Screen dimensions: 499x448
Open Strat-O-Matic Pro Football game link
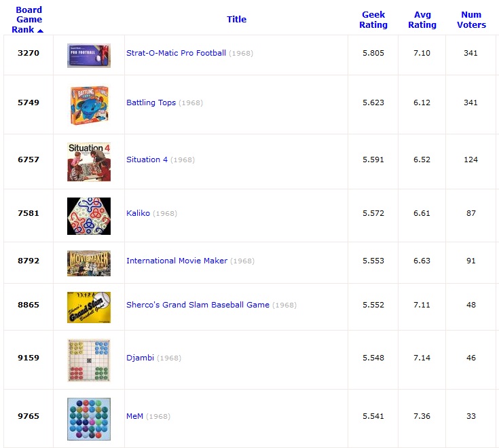click(x=176, y=53)
